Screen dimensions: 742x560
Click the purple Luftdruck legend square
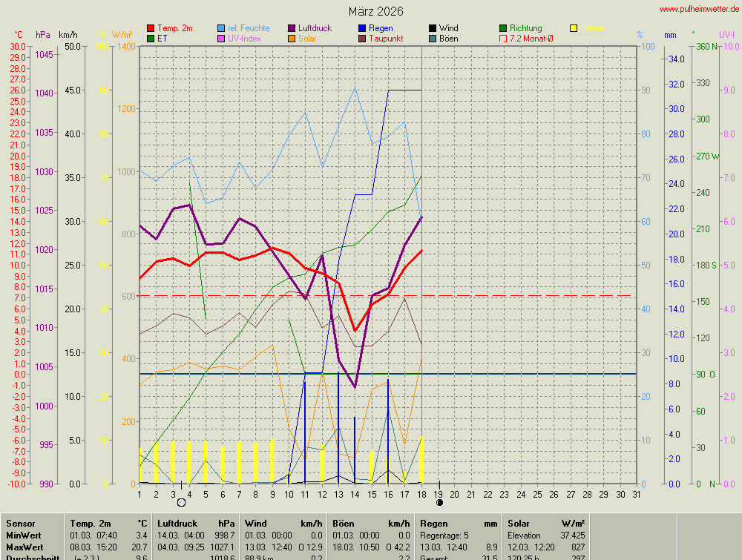coord(292,28)
